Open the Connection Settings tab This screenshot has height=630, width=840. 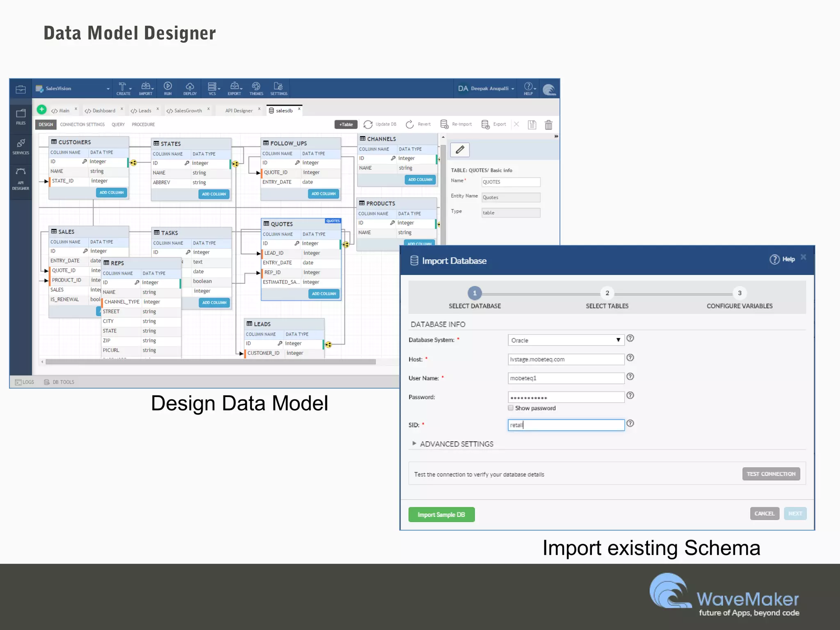point(82,125)
